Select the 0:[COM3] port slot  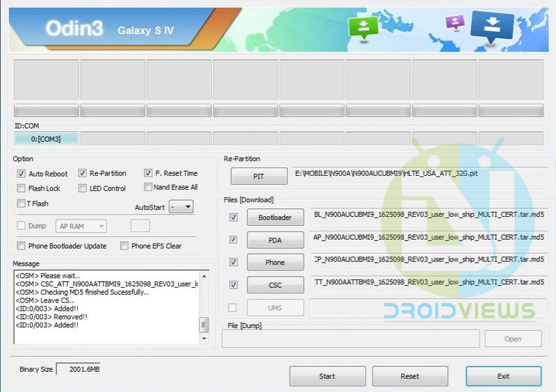[46, 139]
